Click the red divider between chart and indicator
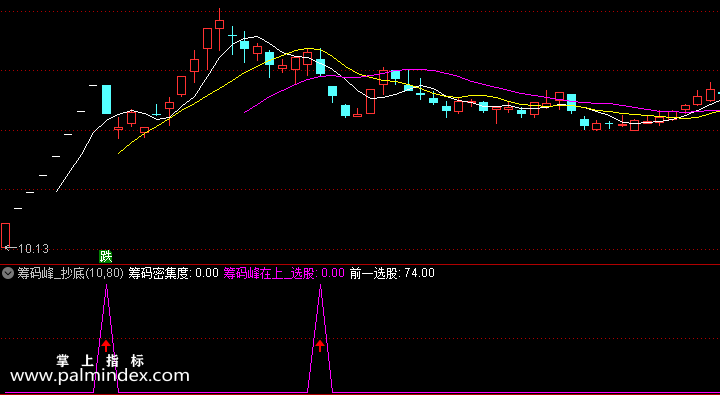 360,265
